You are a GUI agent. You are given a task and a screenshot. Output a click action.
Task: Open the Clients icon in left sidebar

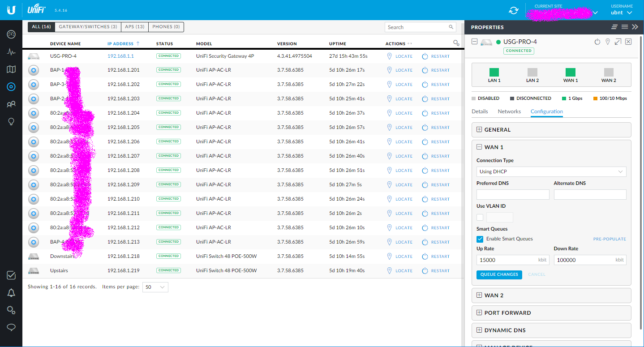pos(11,104)
